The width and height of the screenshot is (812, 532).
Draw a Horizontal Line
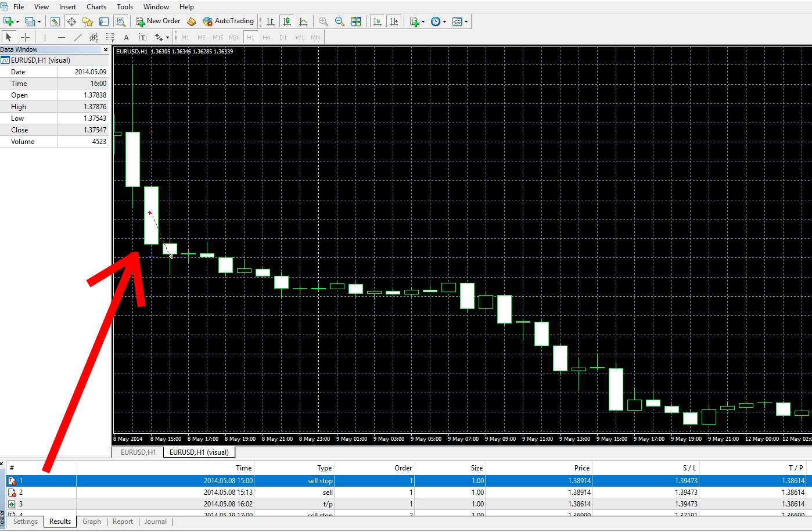click(x=61, y=37)
